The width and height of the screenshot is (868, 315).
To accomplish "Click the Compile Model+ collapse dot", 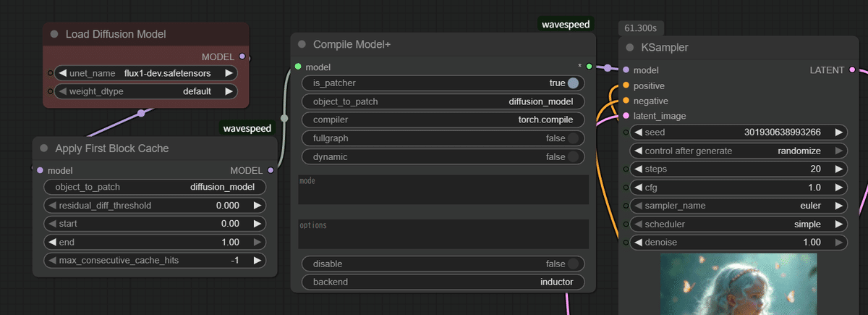I will tap(302, 45).
